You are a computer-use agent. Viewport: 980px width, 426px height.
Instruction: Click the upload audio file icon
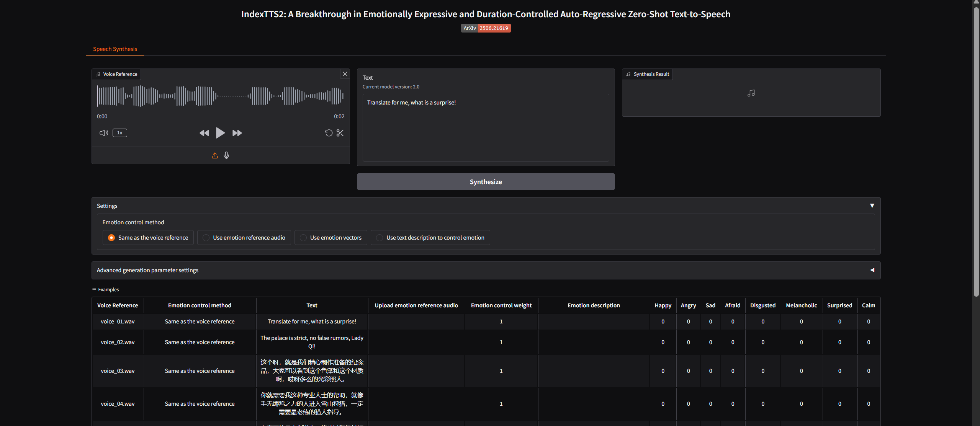(215, 155)
